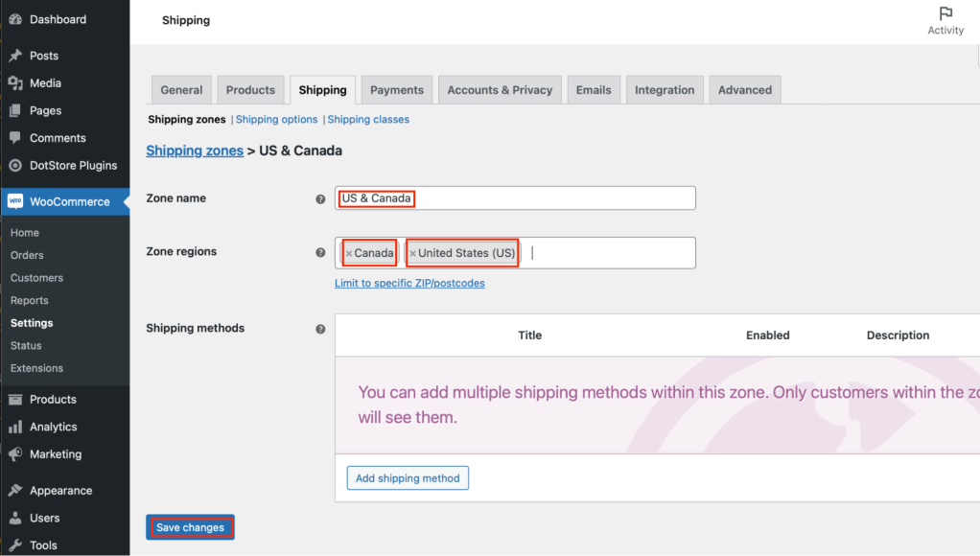Image resolution: width=980 pixels, height=556 pixels.
Task: Open the Media library icon
Action: pyautogui.click(x=16, y=82)
